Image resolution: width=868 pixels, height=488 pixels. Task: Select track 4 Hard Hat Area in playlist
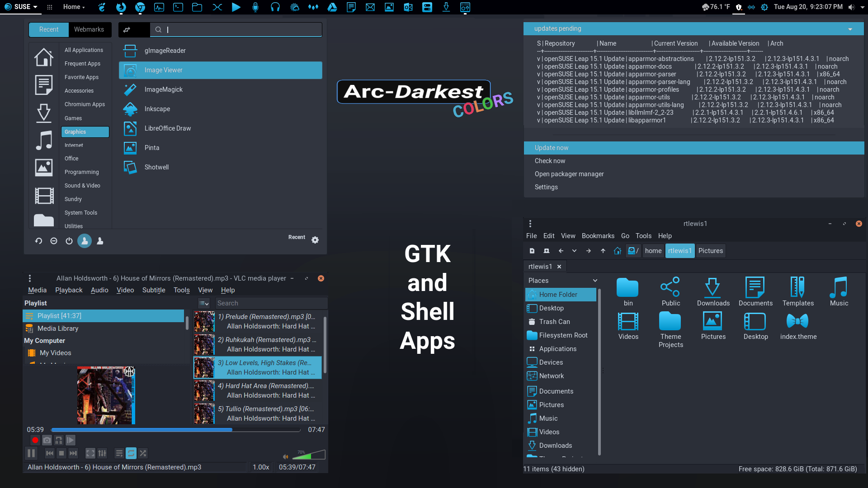point(258,390)
